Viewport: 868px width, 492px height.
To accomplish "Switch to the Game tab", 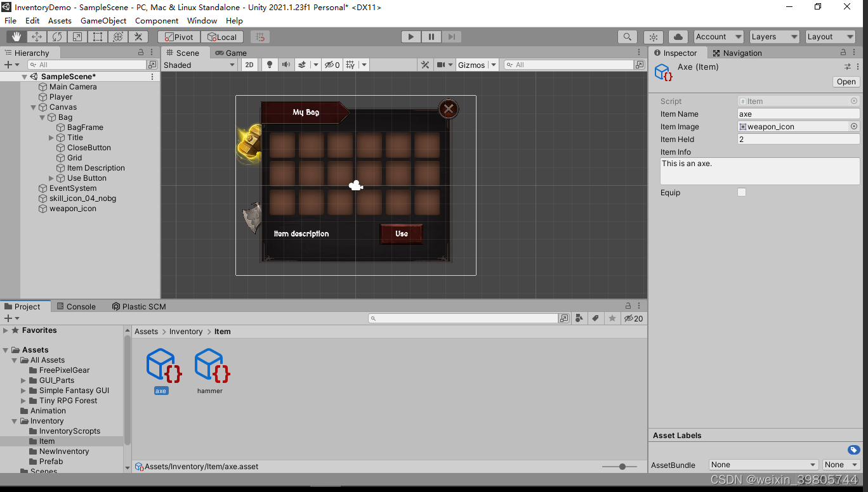I will [x=231, y=53].
